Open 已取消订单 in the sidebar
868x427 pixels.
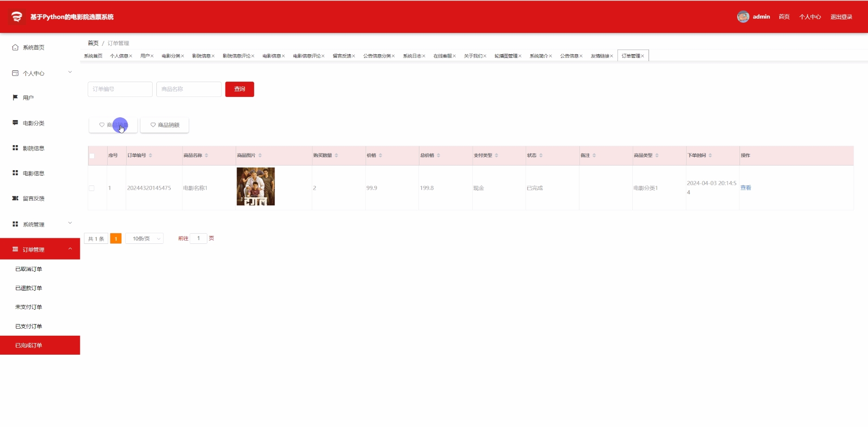(x=29, y=269)
